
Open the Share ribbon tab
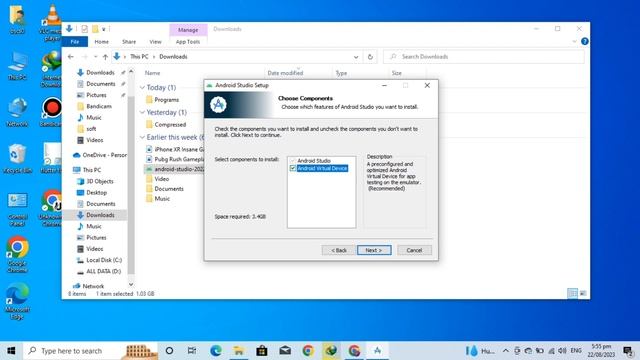pos(129,42)
